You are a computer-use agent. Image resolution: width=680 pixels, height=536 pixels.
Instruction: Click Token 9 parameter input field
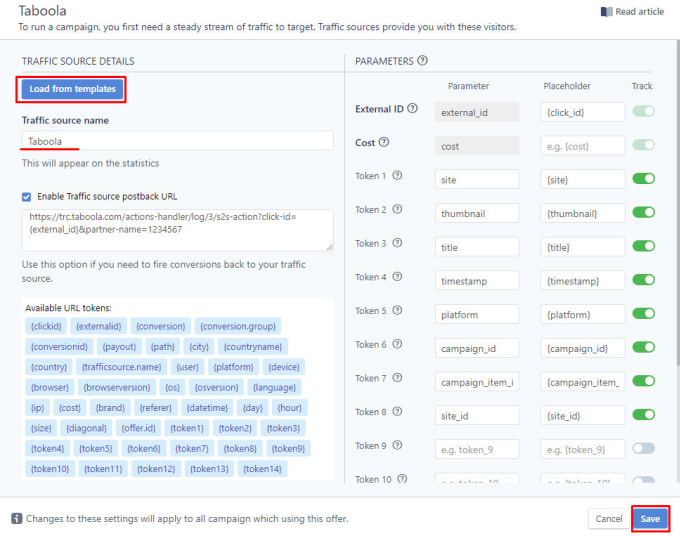[x=477, y=449]
